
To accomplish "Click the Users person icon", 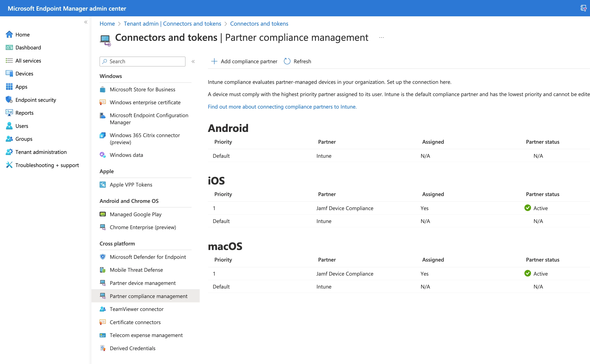I will (x=9, y=126).
